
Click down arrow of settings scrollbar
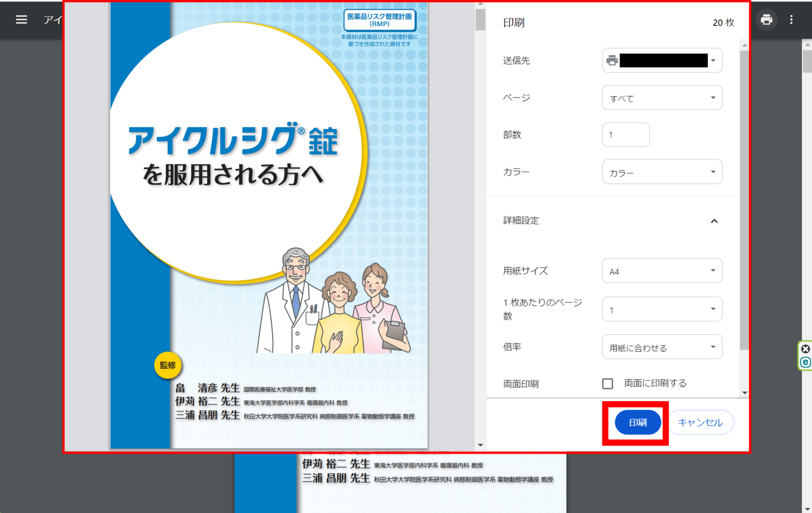[x=744, y=393]
